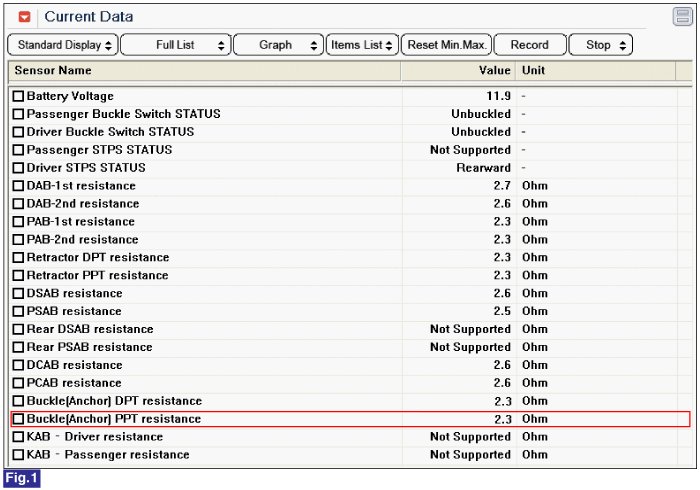Check the Driver STPS STATUS checkbox
This screenshot has width=700, height=490.
click(18, 168)
